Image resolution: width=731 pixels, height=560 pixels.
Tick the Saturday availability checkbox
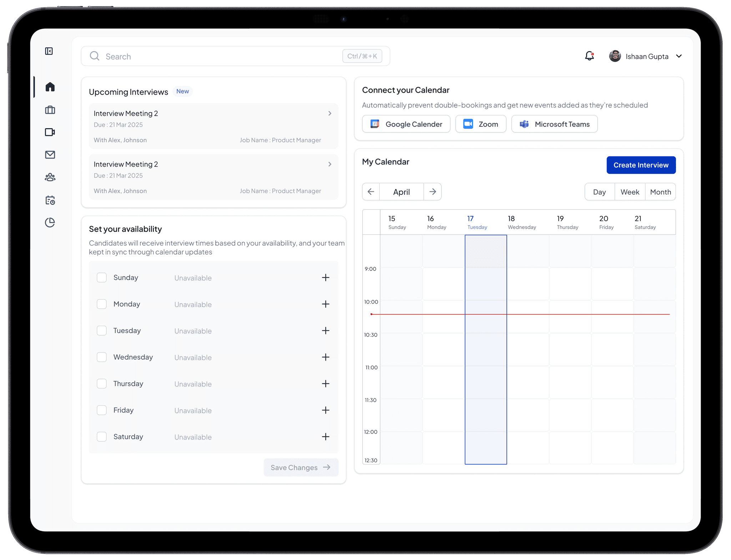[102, 437]
